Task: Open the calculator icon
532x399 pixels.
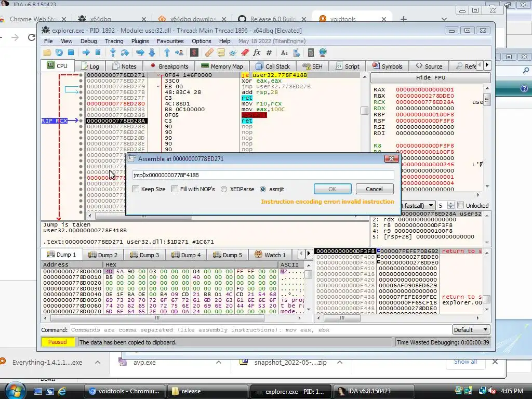Action: click(311, 52)
